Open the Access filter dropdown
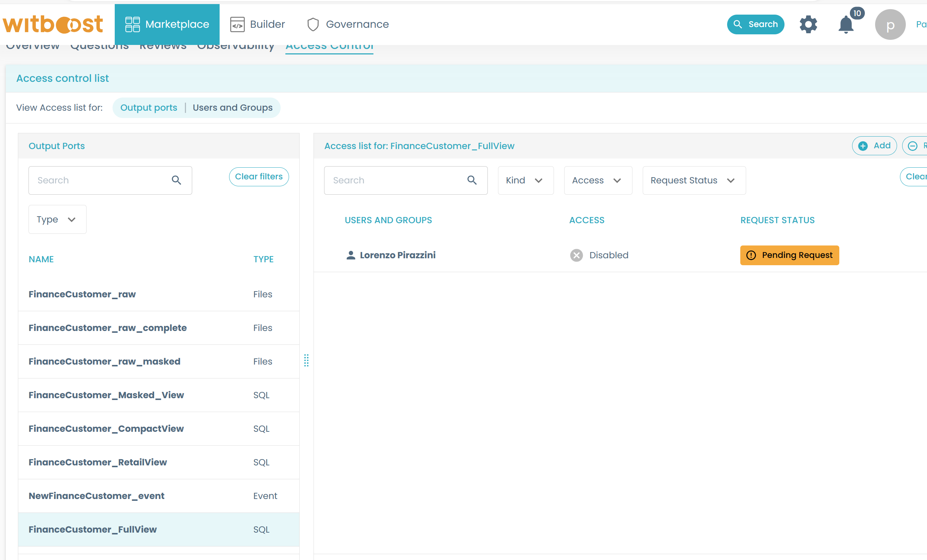 pos(598,180)
